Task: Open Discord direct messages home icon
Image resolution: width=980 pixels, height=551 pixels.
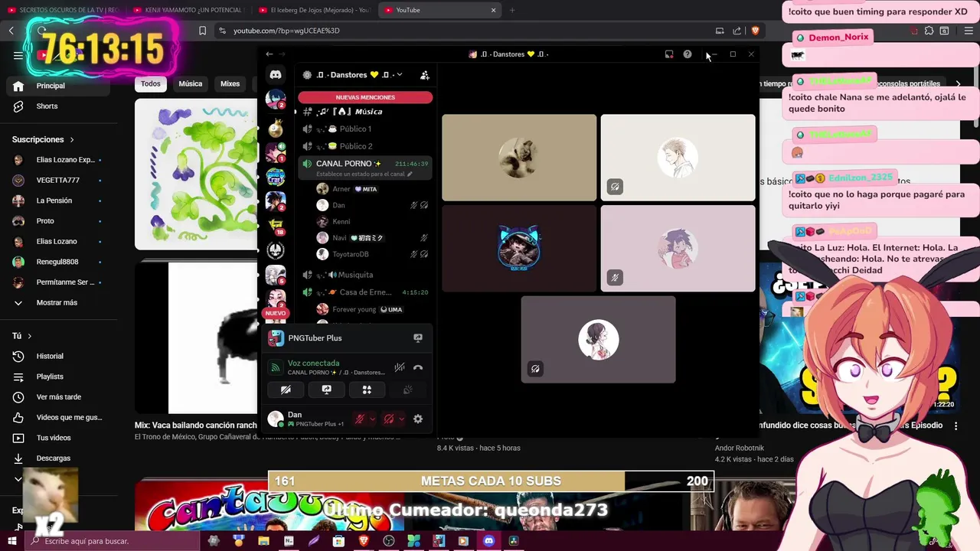Action: tap(276, 74)
